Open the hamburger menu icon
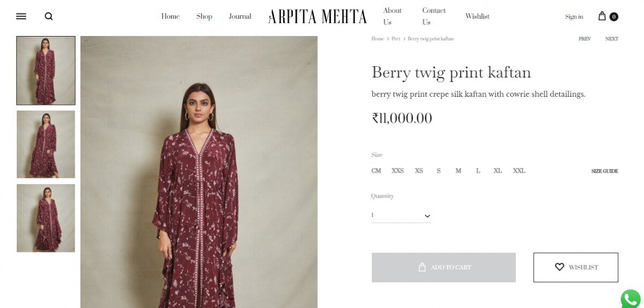Viewport: 644px width, 308px height. (21, 16)
